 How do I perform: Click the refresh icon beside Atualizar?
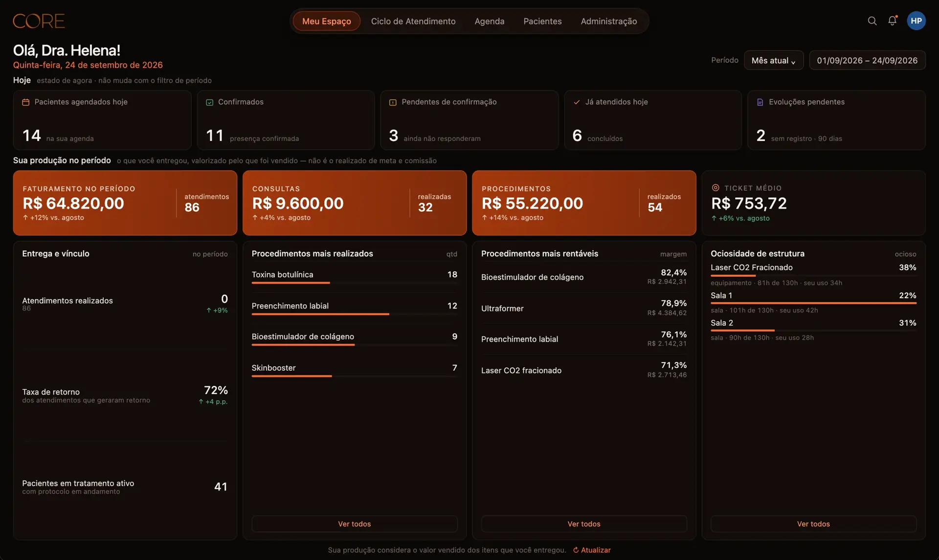tap(576, 550)
